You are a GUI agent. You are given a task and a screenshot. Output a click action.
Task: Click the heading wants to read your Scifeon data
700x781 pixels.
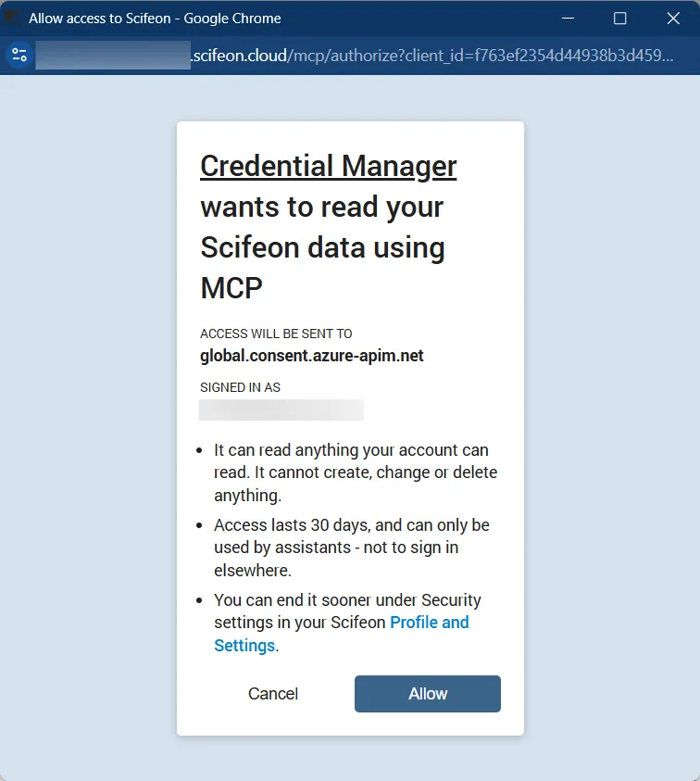(322, 247)
